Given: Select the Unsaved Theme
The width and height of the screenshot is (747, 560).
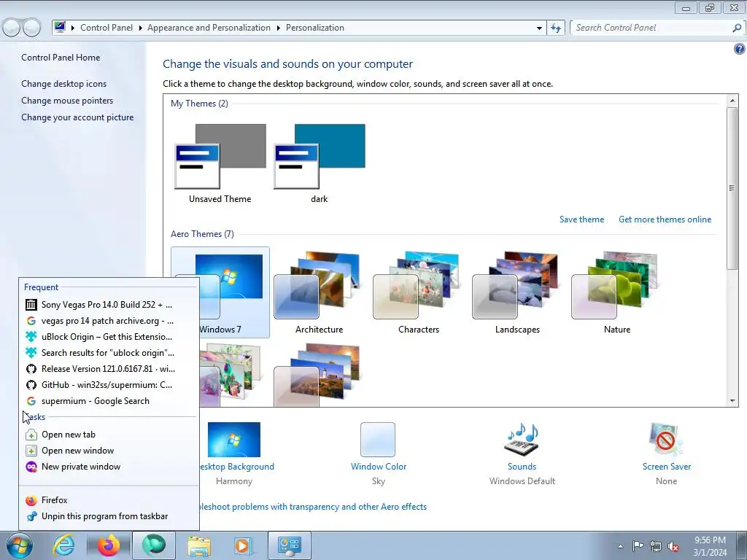Looking at the screenshot, I should pyautogui.click(x=220, y=164).
